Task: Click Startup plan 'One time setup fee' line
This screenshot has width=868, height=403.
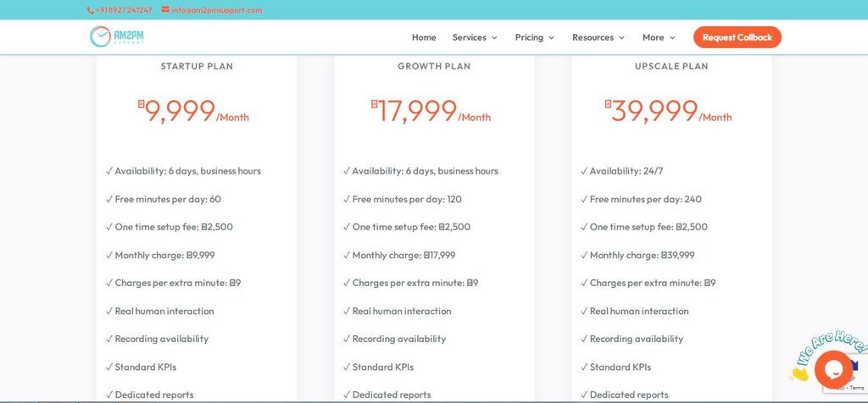Action: [x=169, y=227]
